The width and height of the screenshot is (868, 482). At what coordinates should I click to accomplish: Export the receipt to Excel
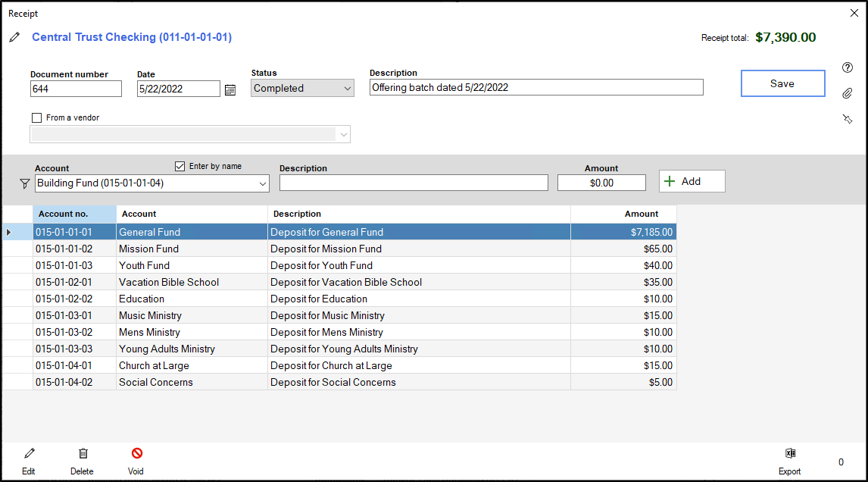pyautogui.click(x=790, y=454)
